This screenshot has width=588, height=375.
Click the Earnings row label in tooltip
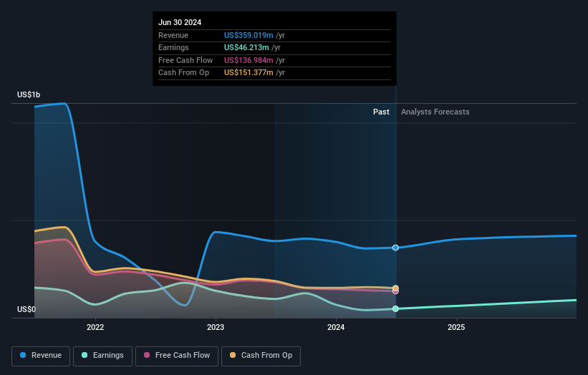[x=173, y=47]
